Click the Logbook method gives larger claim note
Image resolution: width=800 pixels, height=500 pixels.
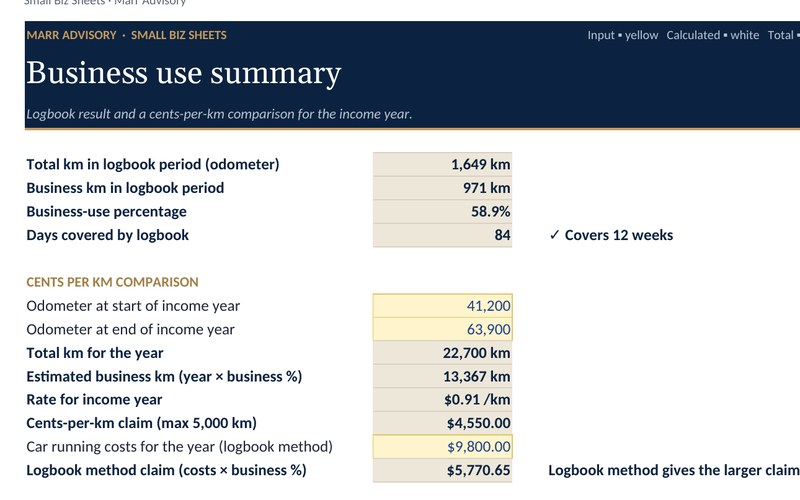[673, 470]
